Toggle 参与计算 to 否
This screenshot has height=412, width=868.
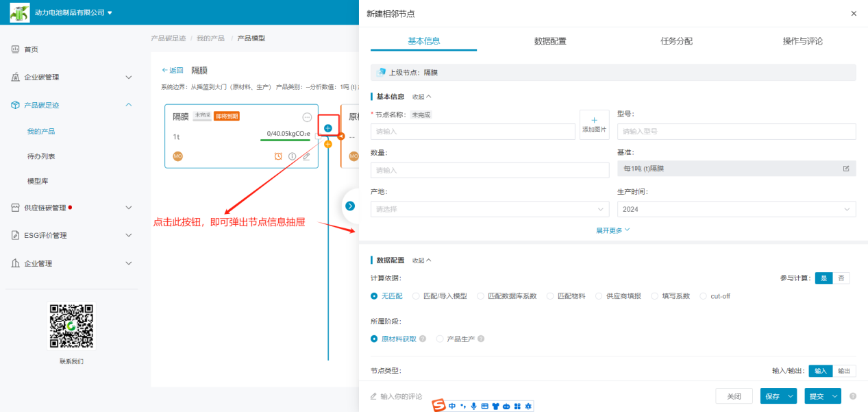(x=841, y=278)
